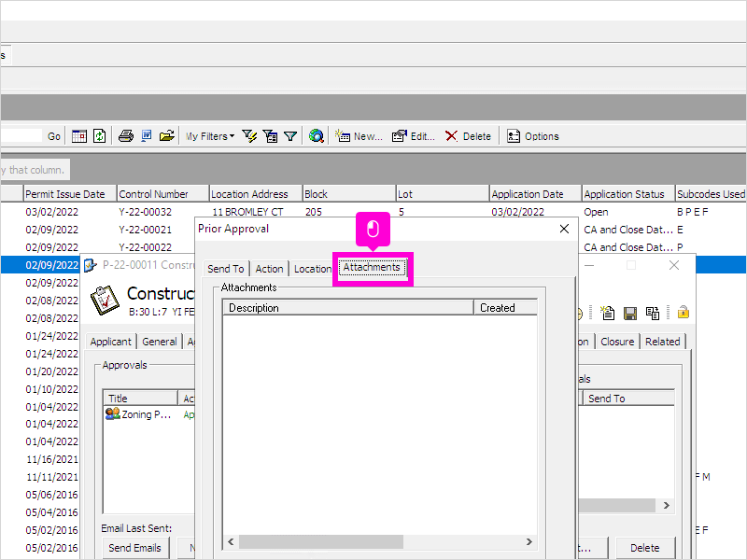This screenshot has height=560, width=747.
Task: Open the Closure tab in permit window
Action: [617, 342]
